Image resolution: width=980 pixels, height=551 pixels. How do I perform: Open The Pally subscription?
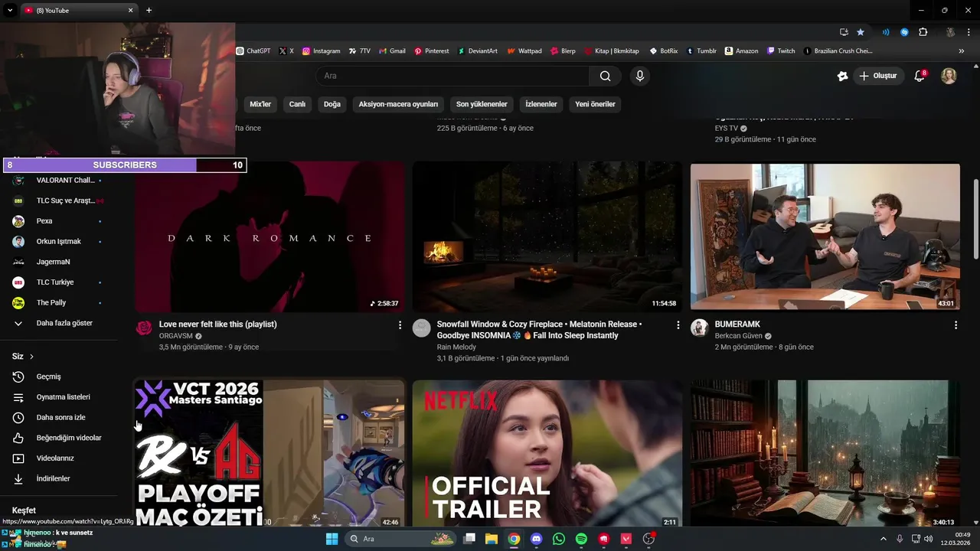(58, 303)
